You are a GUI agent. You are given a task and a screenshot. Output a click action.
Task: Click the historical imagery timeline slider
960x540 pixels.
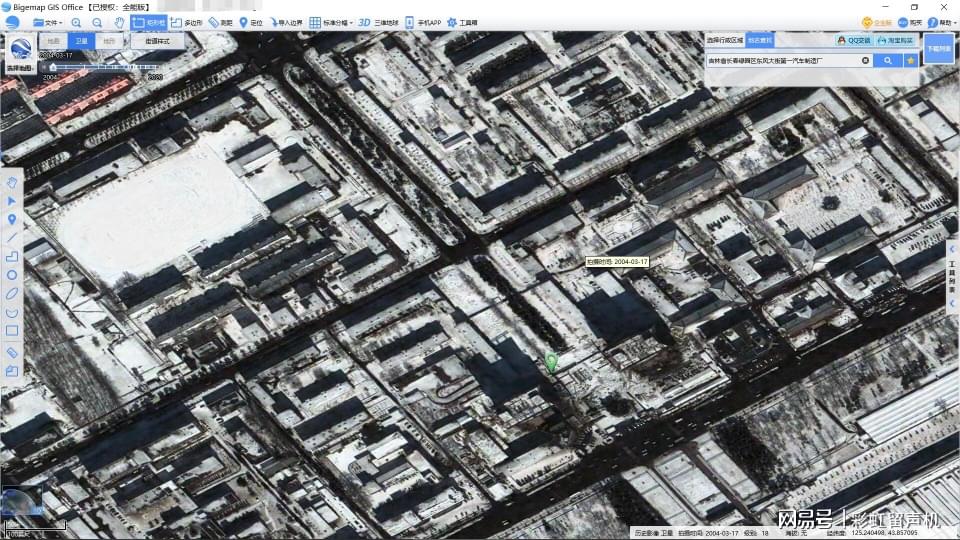click(x=100, y=68)
